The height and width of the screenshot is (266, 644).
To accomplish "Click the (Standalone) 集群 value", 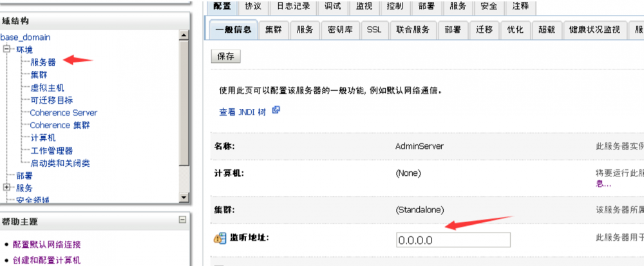I will [x=420, y=210].
